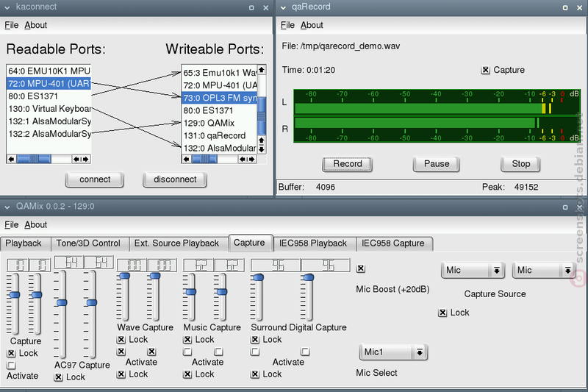The height and width of the screenshot is (392, 588).
Task: Select 132:1 AlsaModularSy readable port
Action: (x=49, y=121)
